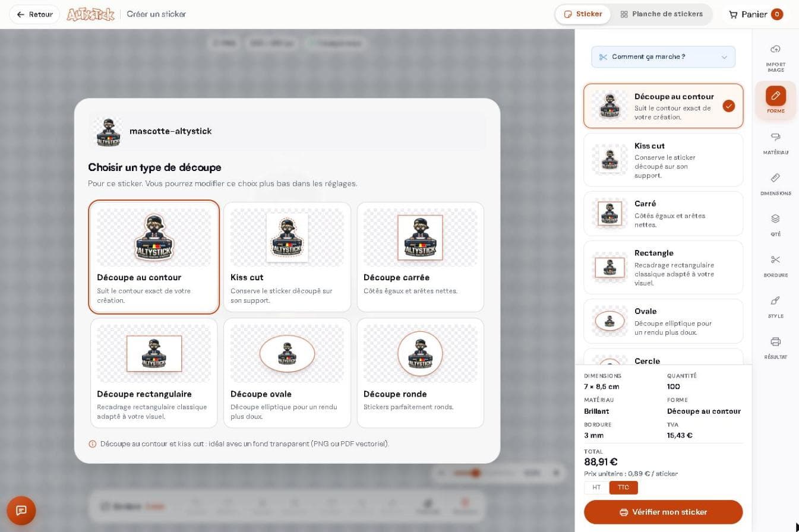Select Rectangle shape in side panel

click(x=663, y=267)
